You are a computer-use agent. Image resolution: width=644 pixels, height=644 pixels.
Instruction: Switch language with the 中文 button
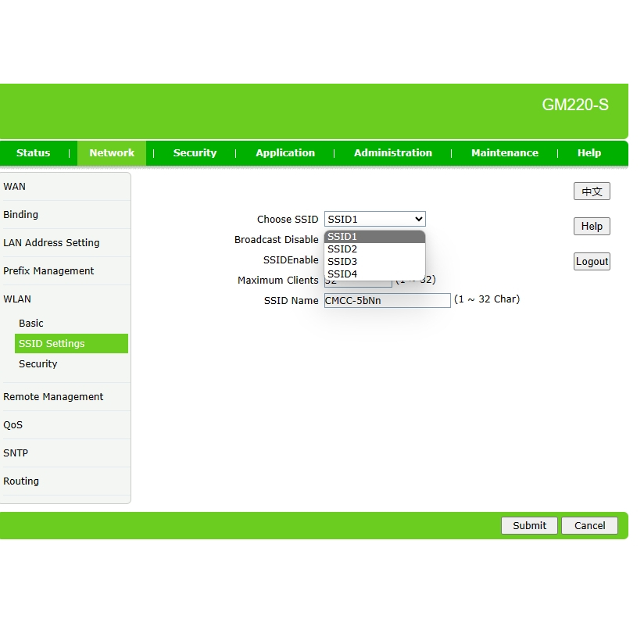[x=592, y=191]
